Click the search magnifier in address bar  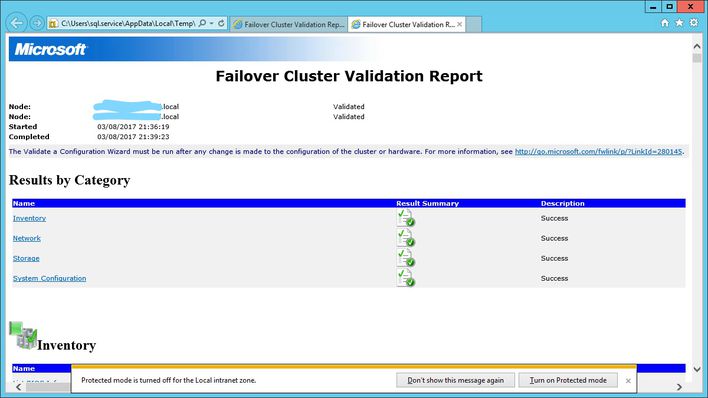point(202,23)
